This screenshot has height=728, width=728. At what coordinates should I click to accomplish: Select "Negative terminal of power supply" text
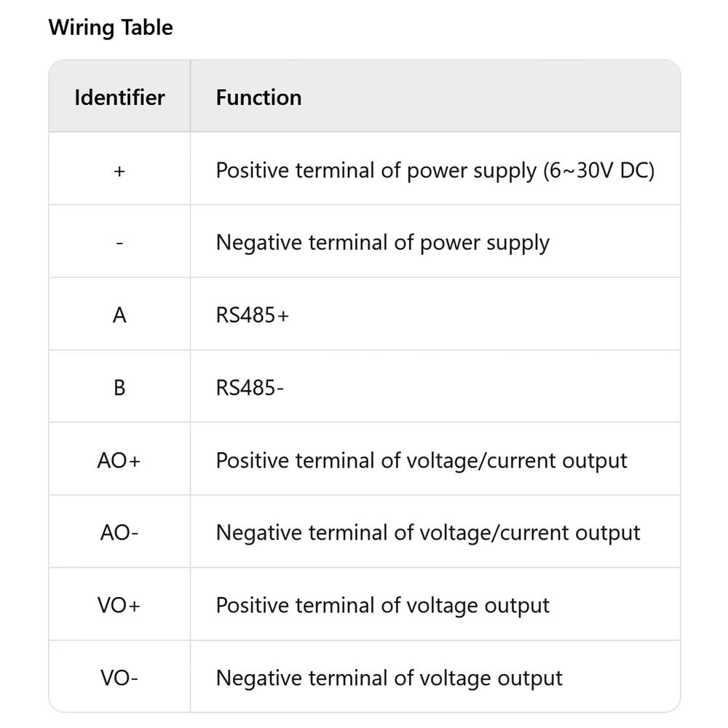tap(382, 242)
